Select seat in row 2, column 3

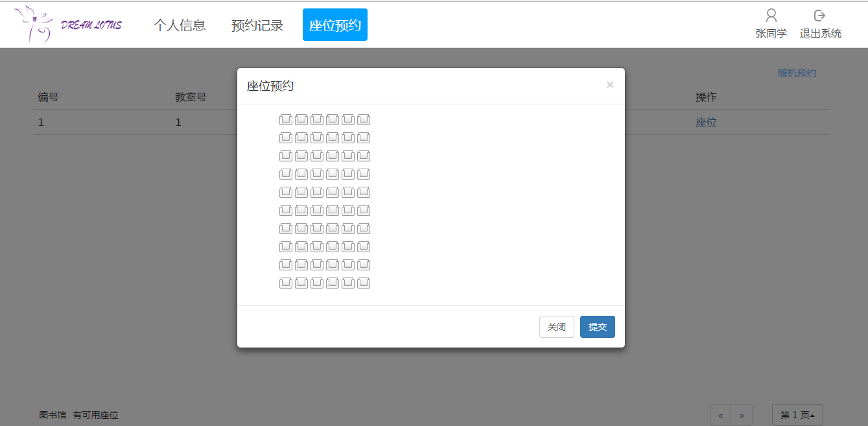[x=317, y=138]
